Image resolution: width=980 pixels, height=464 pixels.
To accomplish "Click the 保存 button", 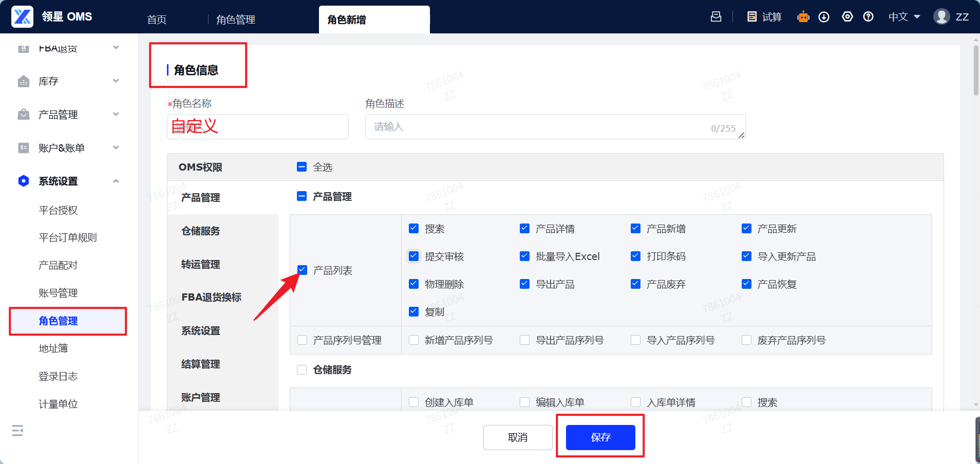I will pyautogui.click(x=600, y=437).
